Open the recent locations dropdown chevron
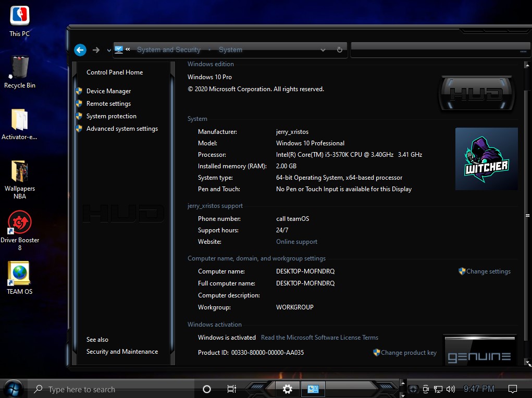Image resolution: width=532 pixels, height=398 pixels. click(x=109, y=50)
